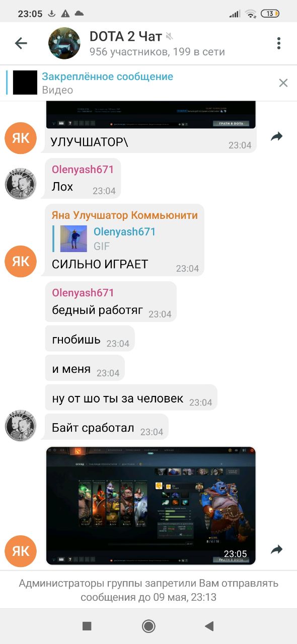Tap Яна Улучшатор Коммьюнити sender name
The width and height of the screenshot is (297, 644).
(125, 215)
